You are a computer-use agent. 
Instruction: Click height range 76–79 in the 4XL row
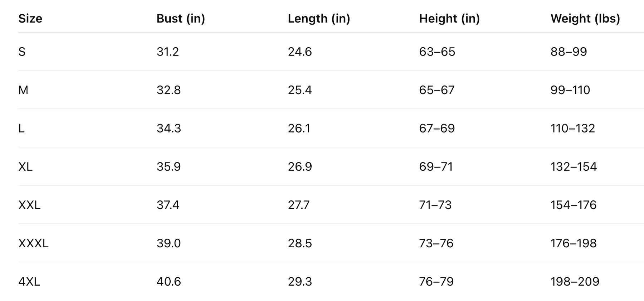click(x=436, y=282)
